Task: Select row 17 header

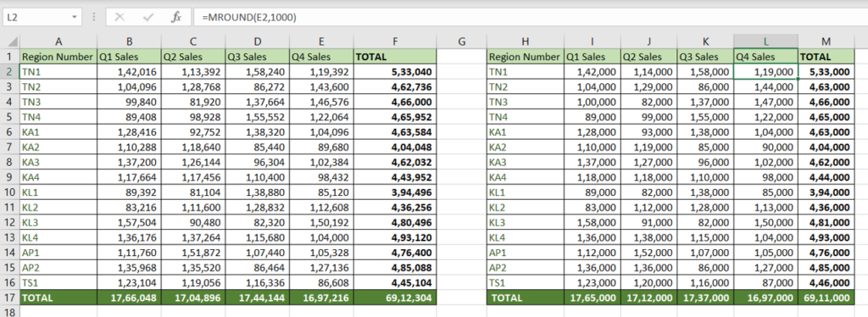Action: [9, 298]
